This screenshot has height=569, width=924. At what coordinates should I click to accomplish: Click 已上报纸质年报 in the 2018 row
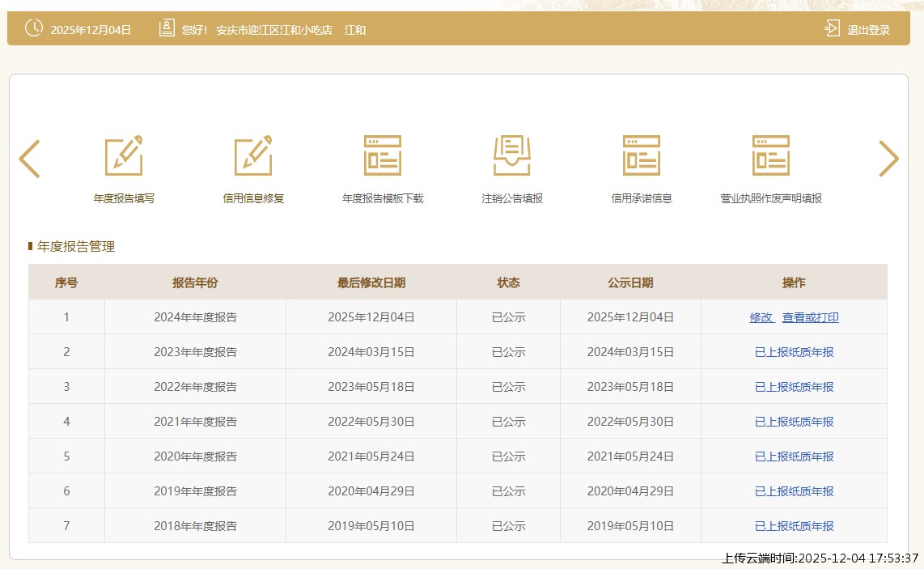coord(794,526)
